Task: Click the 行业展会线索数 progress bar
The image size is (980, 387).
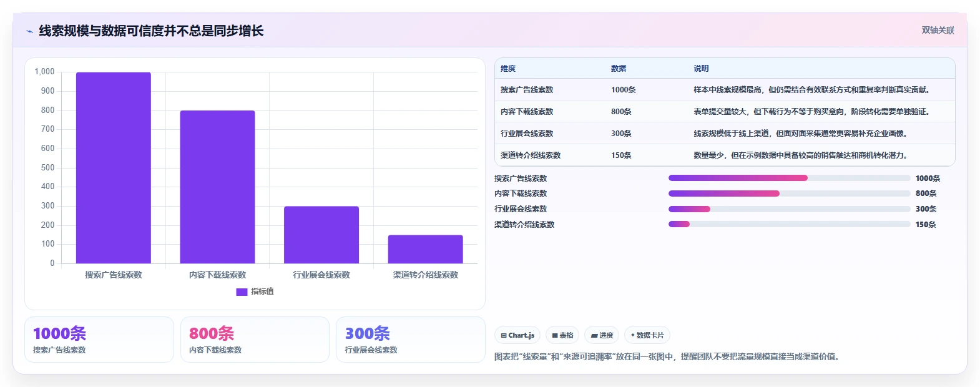Action: 789,209
